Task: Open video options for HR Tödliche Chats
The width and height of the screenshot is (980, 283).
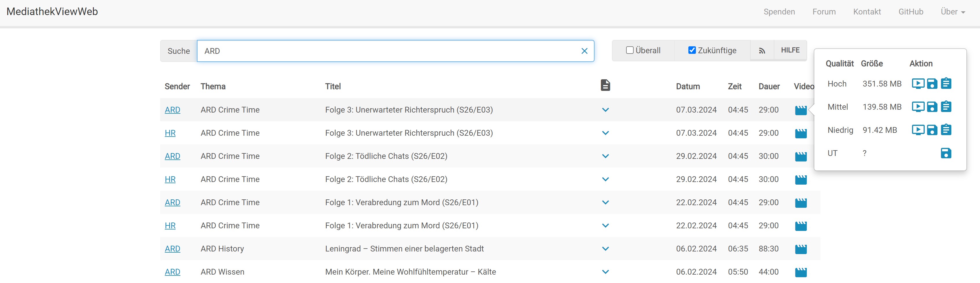Action: point(801,180)
